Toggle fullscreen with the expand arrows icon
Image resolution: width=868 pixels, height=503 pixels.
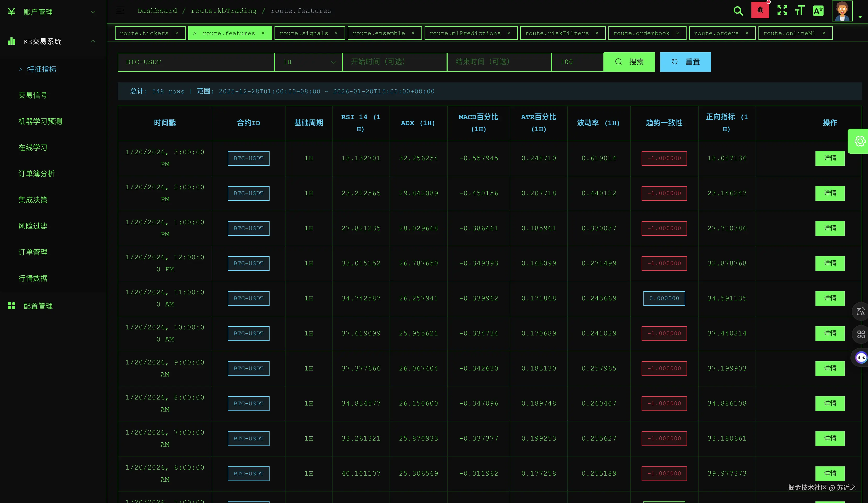(x=782, y=10)
